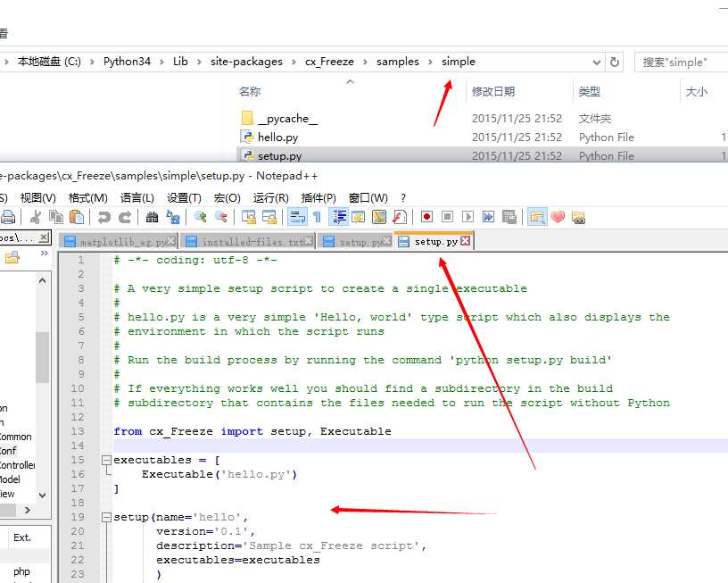The height and width of the screenshot is (583, 728).
Task: Zoom in using the magnifier plus icon
Action: coord(200,217)
